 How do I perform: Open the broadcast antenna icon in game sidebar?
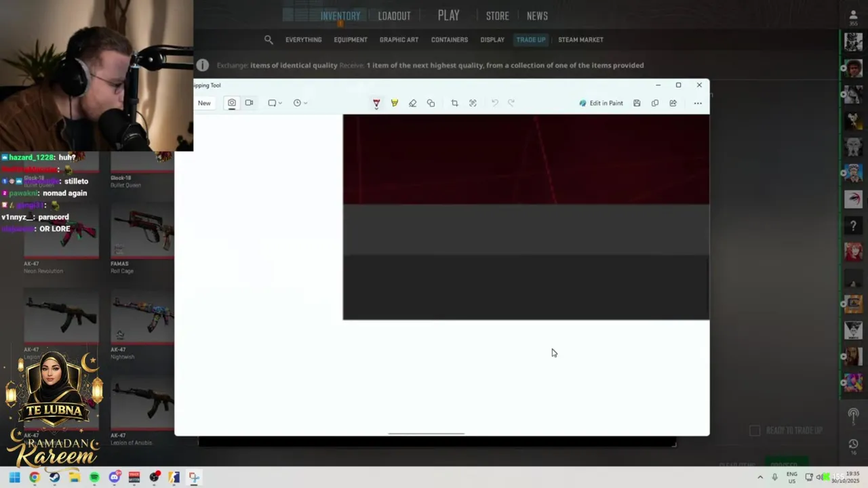point(853,413)
